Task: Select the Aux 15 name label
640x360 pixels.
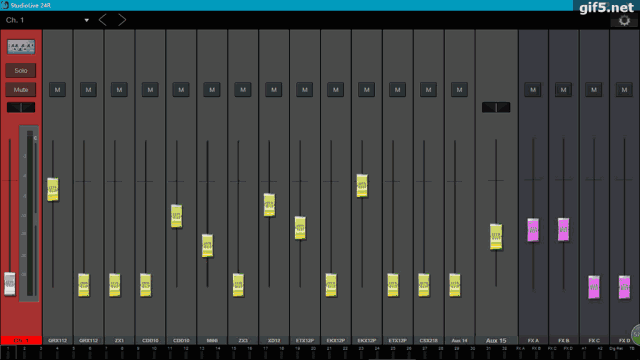Action: click(496, 340)
